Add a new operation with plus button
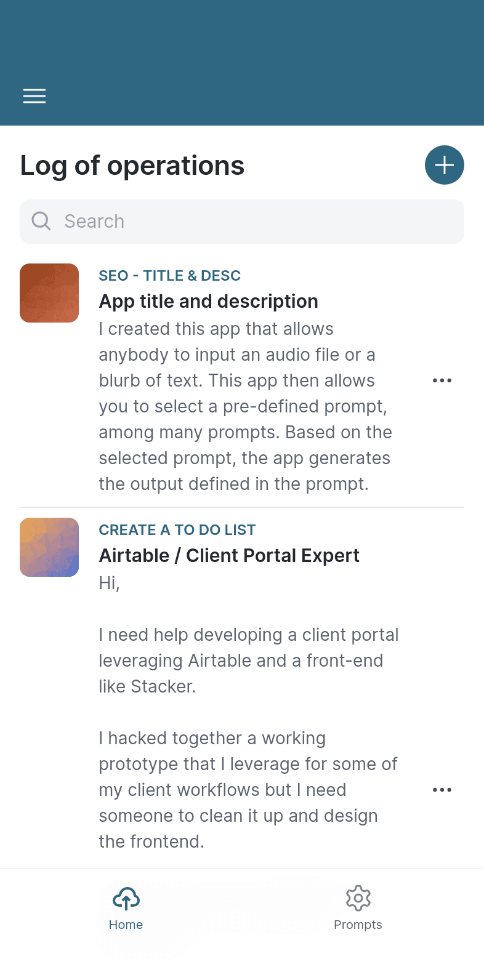The height and width of the screenshot is (980, 484). [x=445, y=165]
